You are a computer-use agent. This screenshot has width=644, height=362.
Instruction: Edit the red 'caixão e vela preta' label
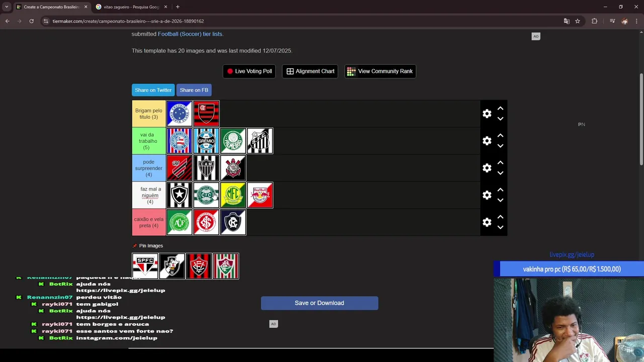pyautogui.click(x=148, y=222)
